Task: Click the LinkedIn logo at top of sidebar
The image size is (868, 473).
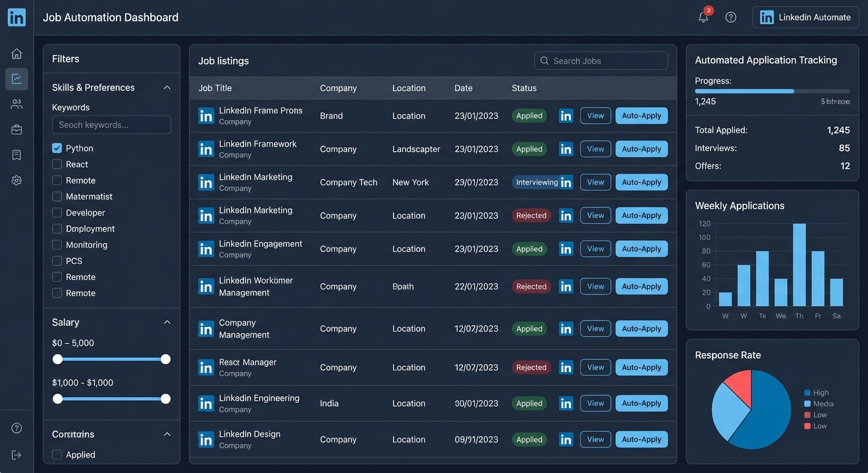Action: coord(17,17)
